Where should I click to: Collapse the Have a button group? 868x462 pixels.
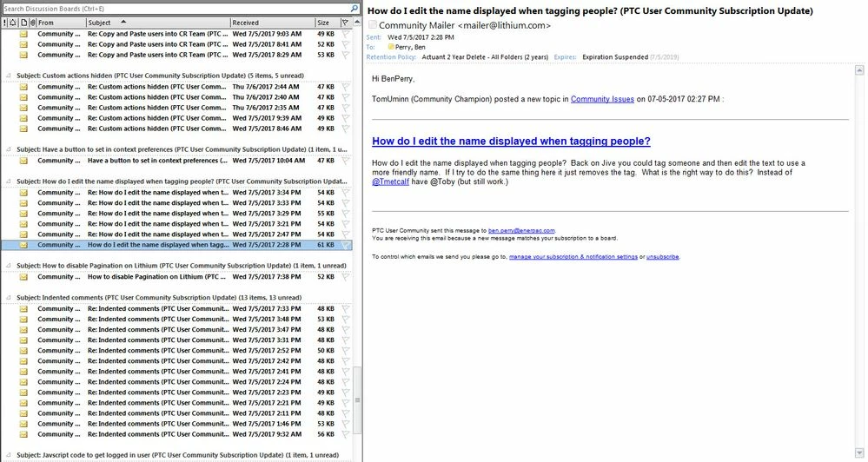[9, 150]
